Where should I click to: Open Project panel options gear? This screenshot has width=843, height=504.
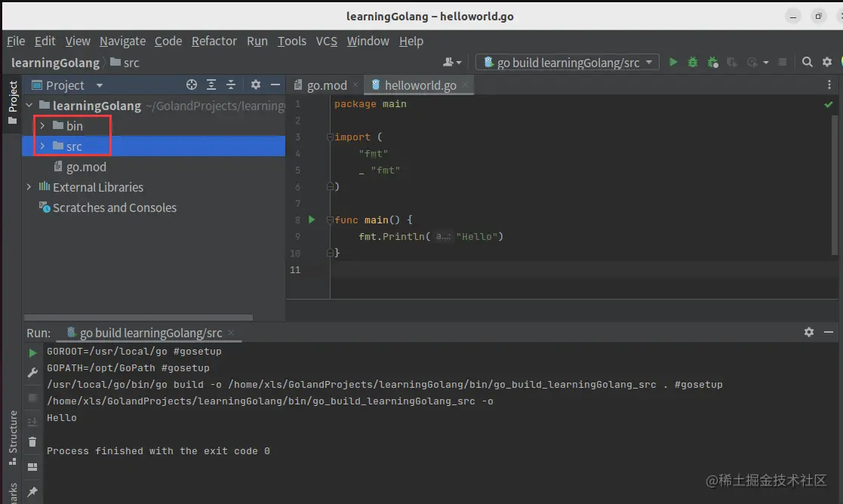[255, 85]
